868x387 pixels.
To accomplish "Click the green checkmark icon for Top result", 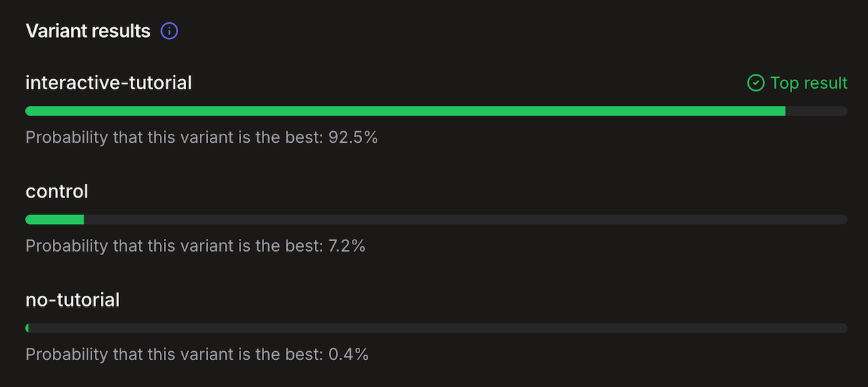I will [755, 83].
